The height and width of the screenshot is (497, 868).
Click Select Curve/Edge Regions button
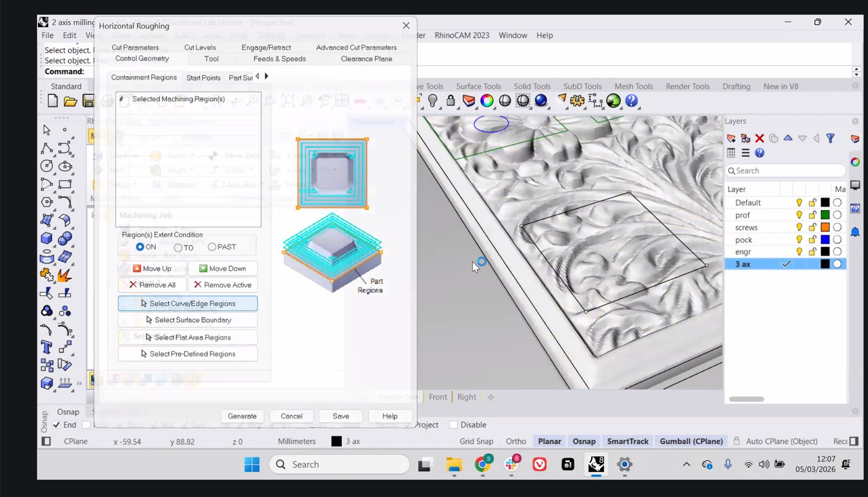point(188,303)
